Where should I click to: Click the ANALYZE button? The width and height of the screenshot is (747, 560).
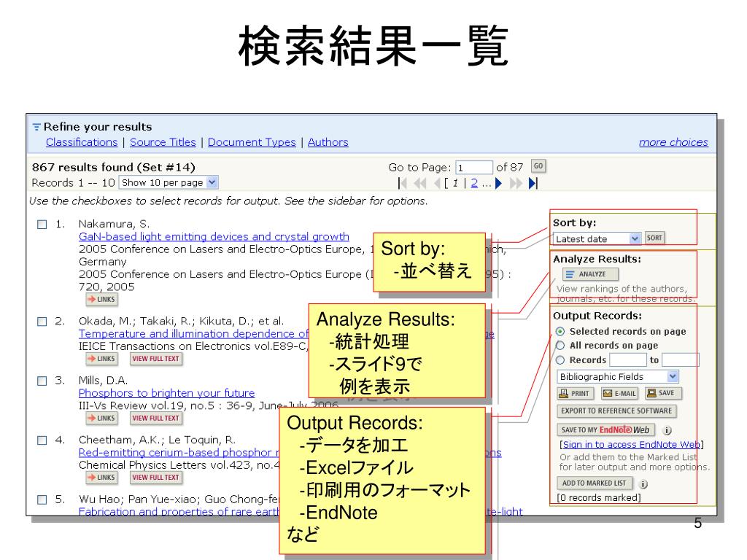click(590, 274)
